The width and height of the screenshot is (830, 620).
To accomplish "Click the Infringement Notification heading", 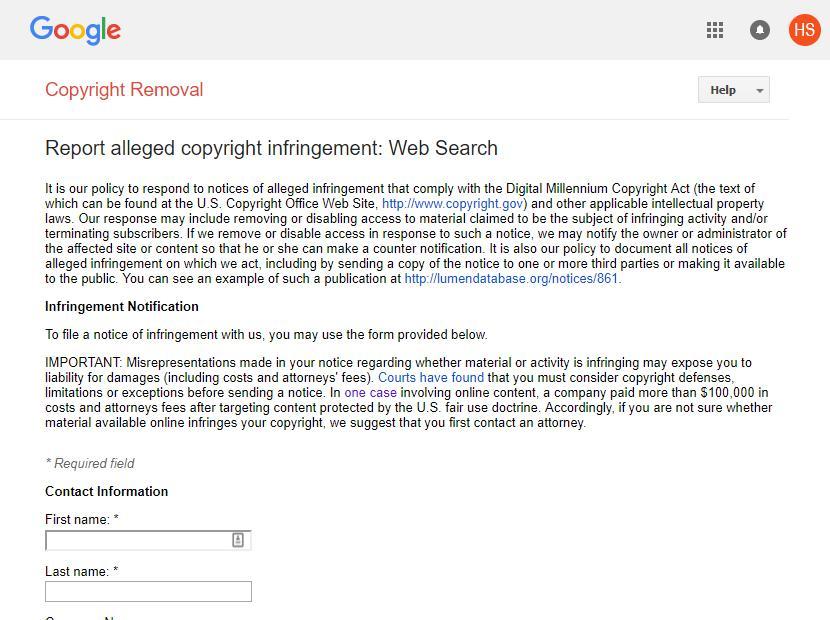I will (x=122, y=306).
